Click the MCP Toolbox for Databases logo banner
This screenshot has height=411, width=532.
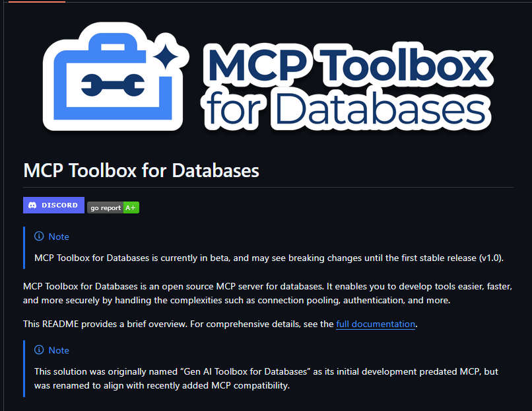[x=268, y=77]
